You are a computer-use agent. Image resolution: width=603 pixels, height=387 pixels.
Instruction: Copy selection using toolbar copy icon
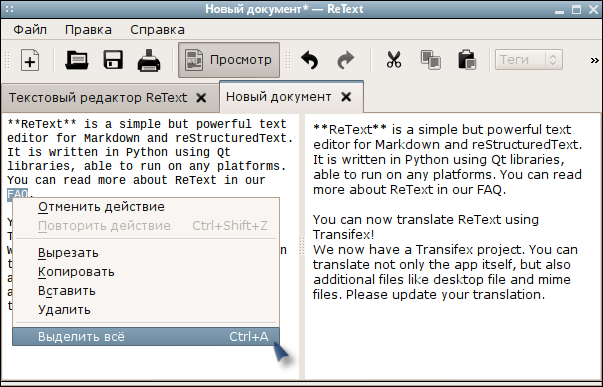431,60
